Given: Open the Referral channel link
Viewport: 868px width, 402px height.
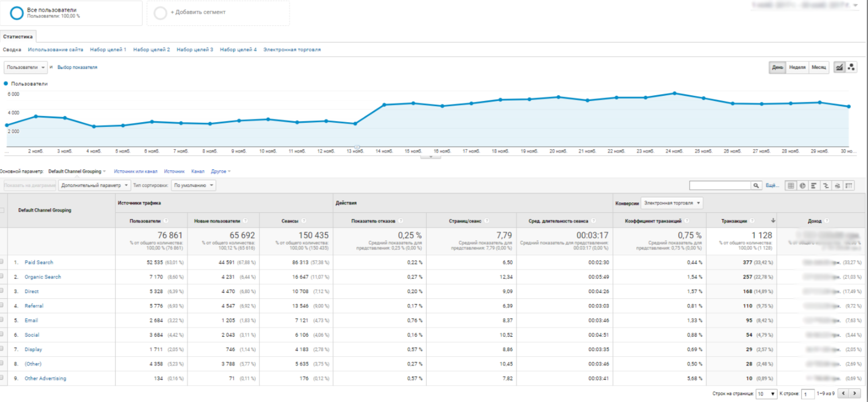Looking at the screenshot, I should pyautogui.click(x=34, y=306).
